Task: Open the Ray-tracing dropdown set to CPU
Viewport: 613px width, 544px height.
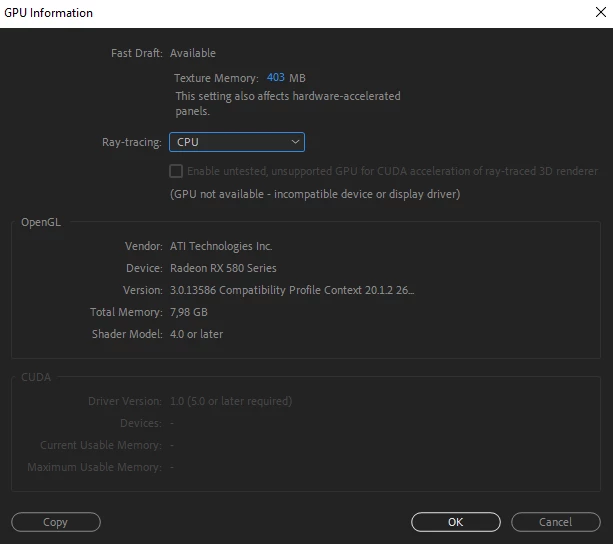Action: coord(237,142)
